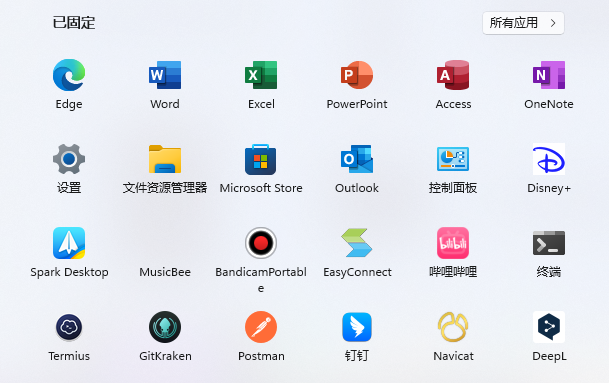Launch the Termius SSH icon
This screenshot has width=609, height=383.
click(69, 327)
